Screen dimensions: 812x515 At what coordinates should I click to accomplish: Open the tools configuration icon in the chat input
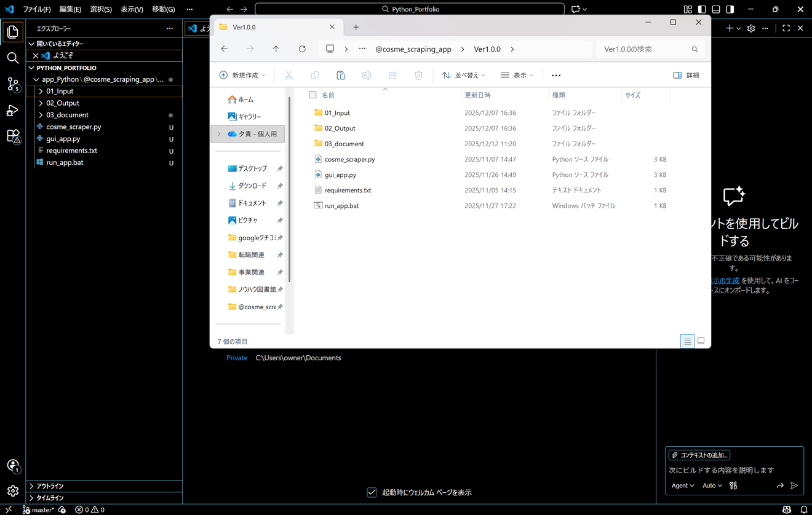tap(733, 486)
